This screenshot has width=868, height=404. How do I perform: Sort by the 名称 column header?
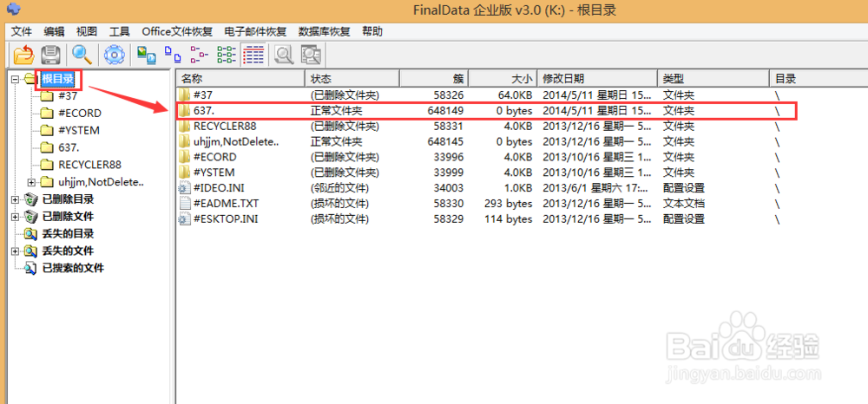pos(240,79)
